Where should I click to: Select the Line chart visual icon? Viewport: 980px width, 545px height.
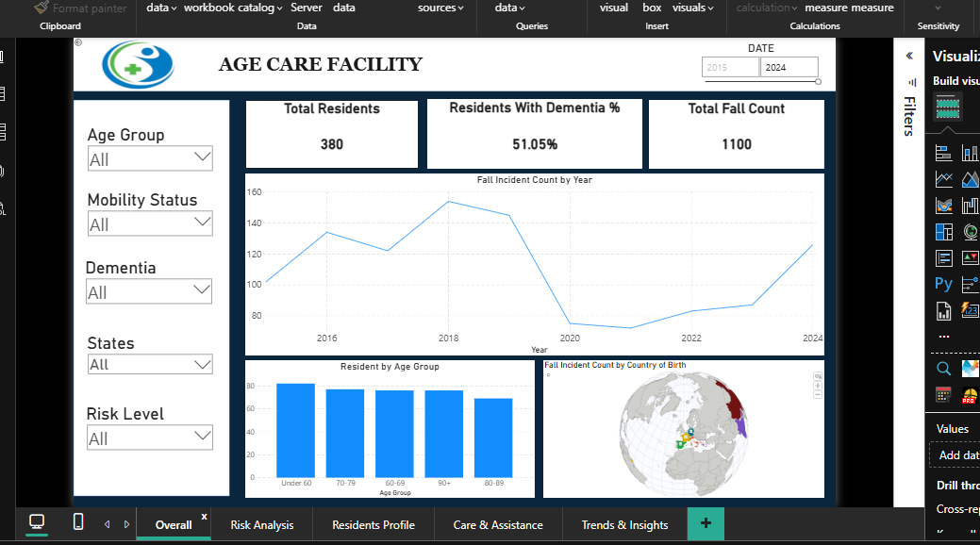[x=945, y=178]
